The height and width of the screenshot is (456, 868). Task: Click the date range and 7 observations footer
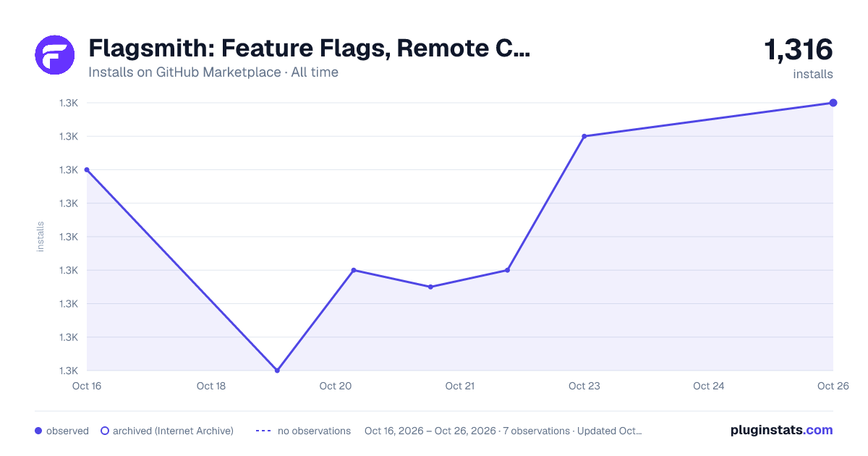(503, 431)
